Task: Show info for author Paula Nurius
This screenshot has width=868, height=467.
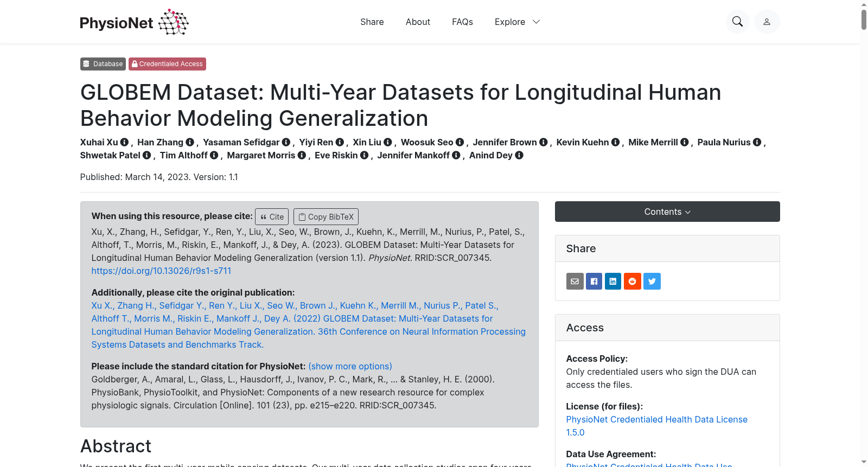Action: [x=757, y=142]
